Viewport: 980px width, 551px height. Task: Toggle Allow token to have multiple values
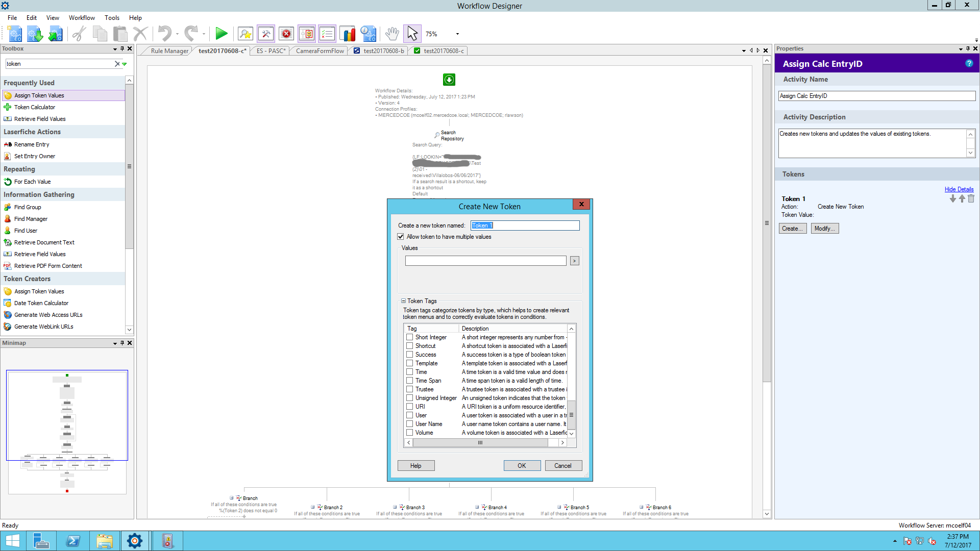pos(401,236)
